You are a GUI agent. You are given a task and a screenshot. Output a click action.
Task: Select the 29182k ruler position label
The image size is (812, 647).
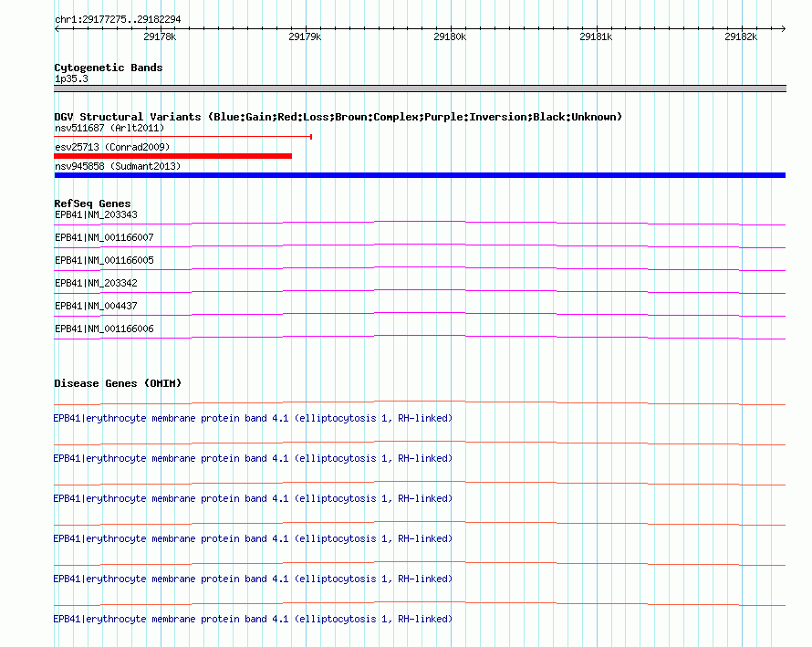coord(741,37)
